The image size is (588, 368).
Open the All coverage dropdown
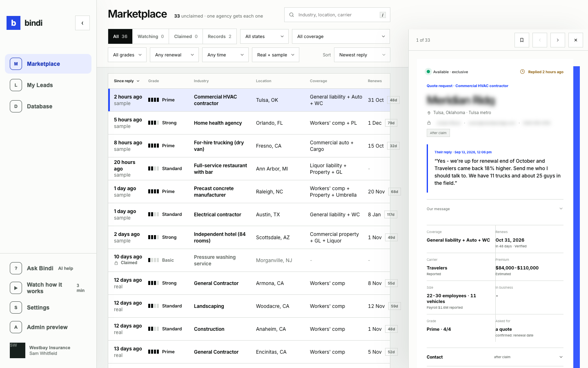[x=341, y=36]
